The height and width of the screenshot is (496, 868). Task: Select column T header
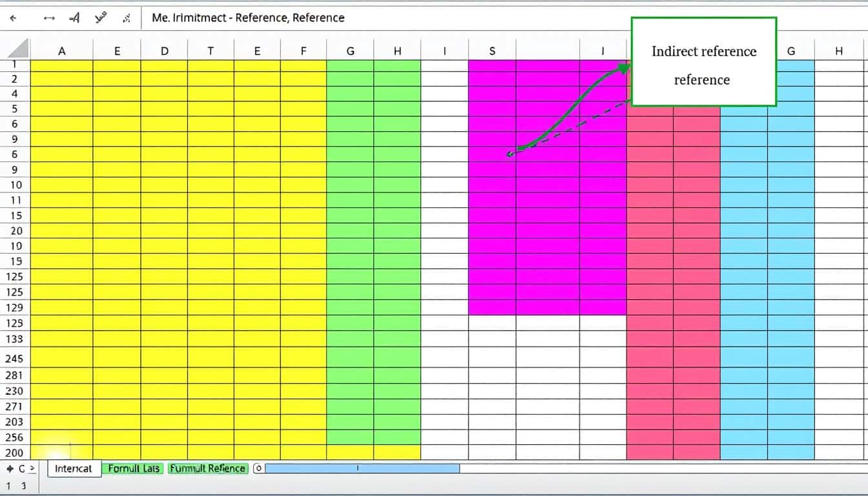click(211, 51)
